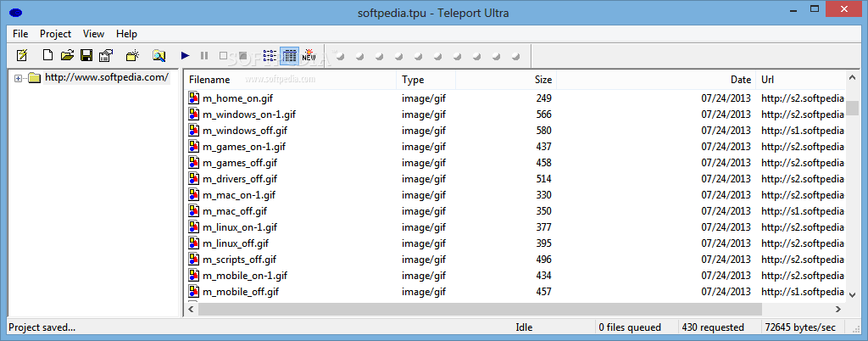Stop the project with the hollow square button
This screenshot has height=341, width=868.
pos(223,55)
